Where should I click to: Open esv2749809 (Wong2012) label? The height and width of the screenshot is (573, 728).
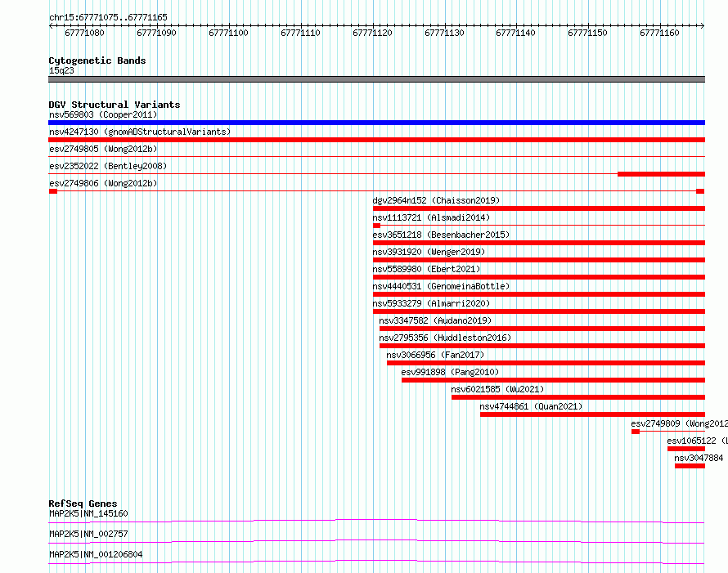coord(679,423)
